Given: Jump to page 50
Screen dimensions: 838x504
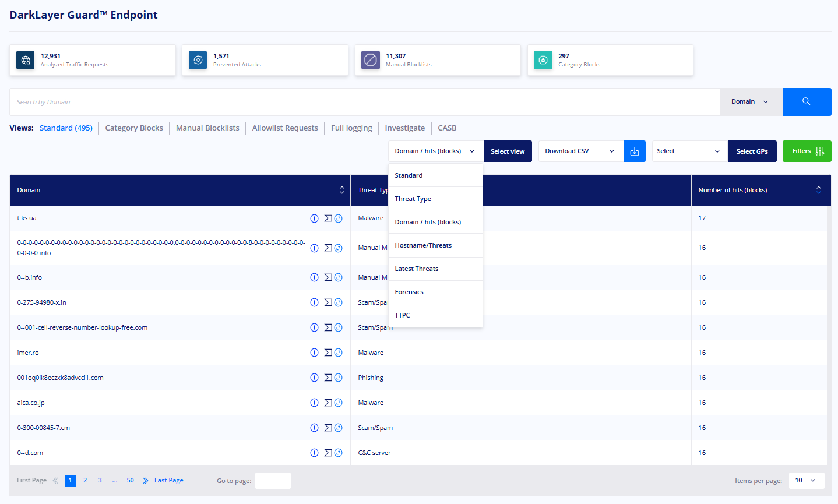Looking at the screenshot, I should (130, 481).
